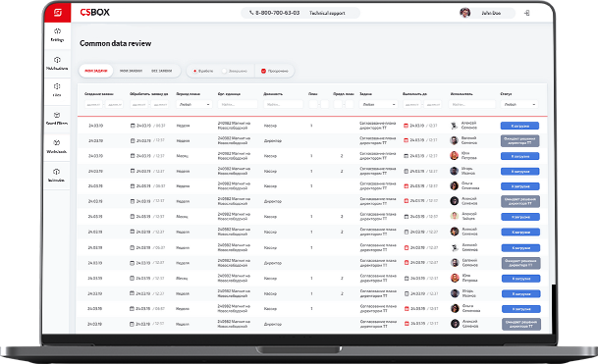Click the red calendar icon in the first row

[407, 126]
